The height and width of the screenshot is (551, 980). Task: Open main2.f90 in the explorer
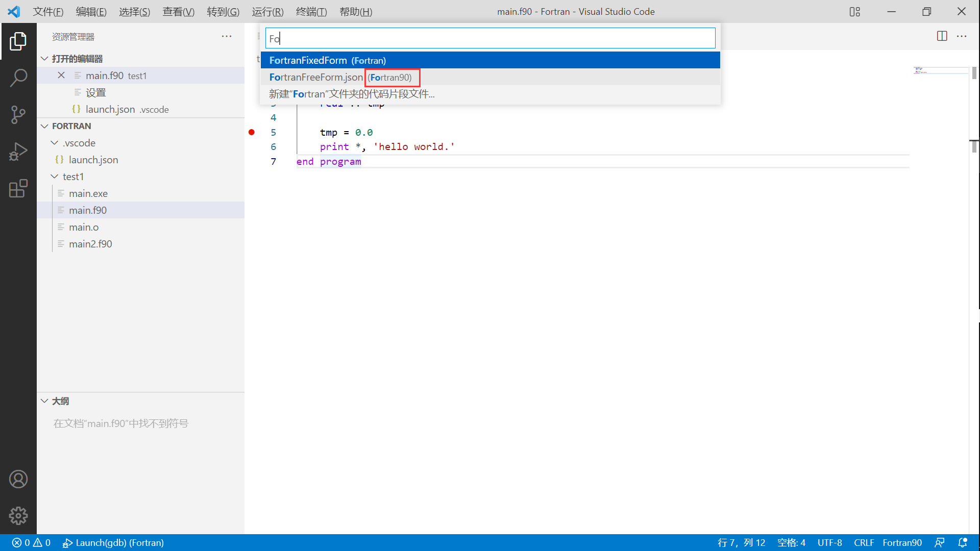click(90, 244)
